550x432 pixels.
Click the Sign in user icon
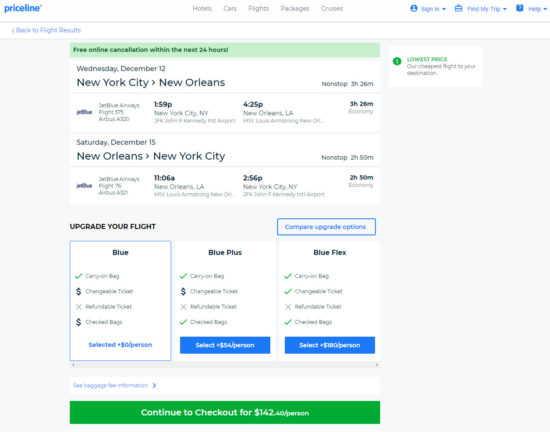point(414,8)
